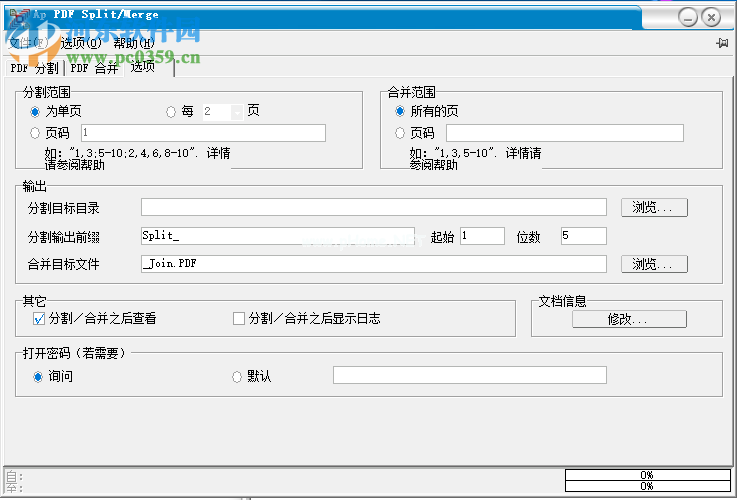Edit the _Join.PDF target field
This screenshot has width=737, height=500.
[x=374, y=264]
